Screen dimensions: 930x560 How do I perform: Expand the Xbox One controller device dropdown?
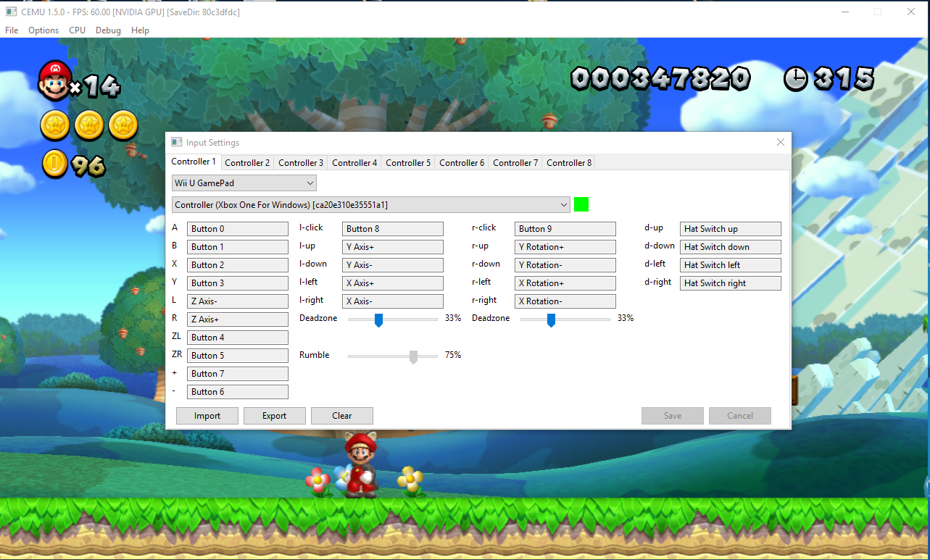371,204
